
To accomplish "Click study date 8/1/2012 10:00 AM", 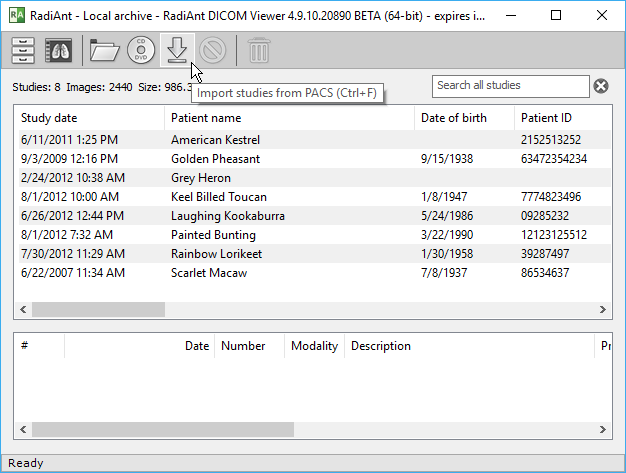I will (x=70, y=197).
